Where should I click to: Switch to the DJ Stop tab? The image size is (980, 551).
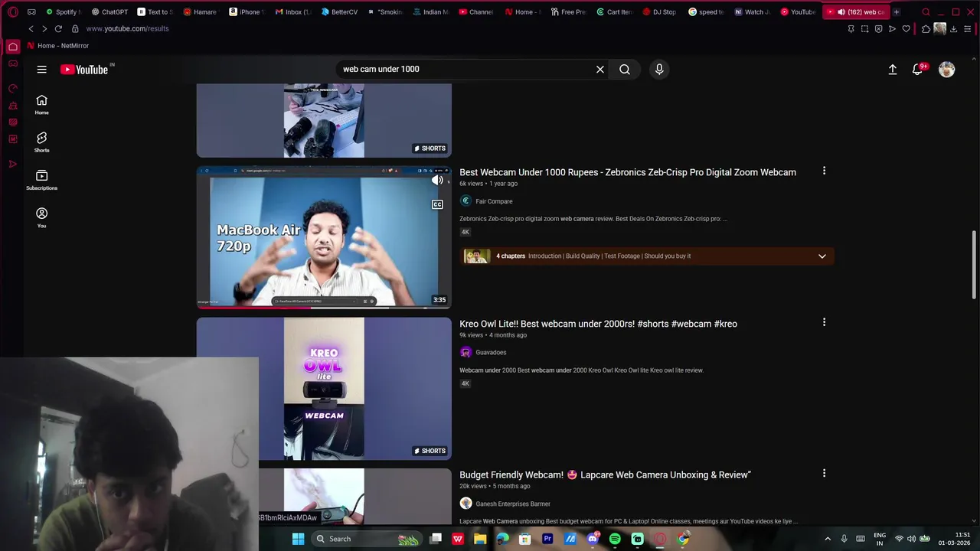pos(660,12)
